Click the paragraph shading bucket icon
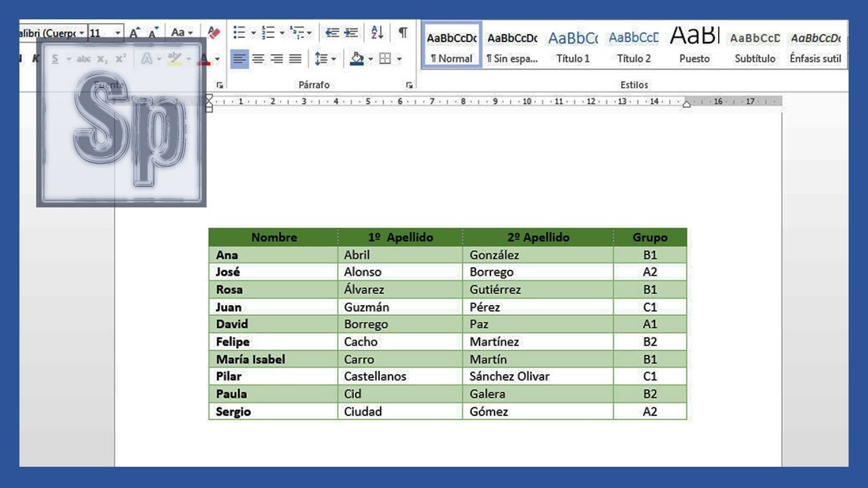The image size is (868, 488). (357, 59)
